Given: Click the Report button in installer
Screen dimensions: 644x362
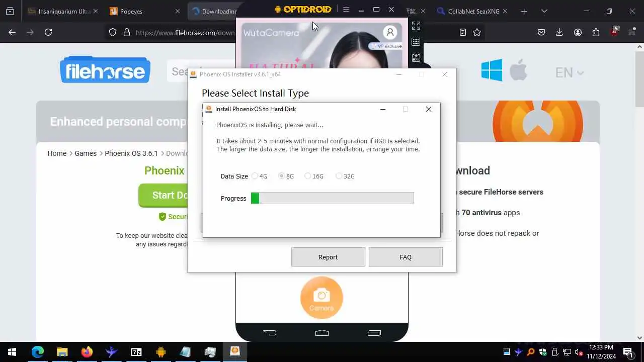Looking at the screenshot, I should 328,257.
